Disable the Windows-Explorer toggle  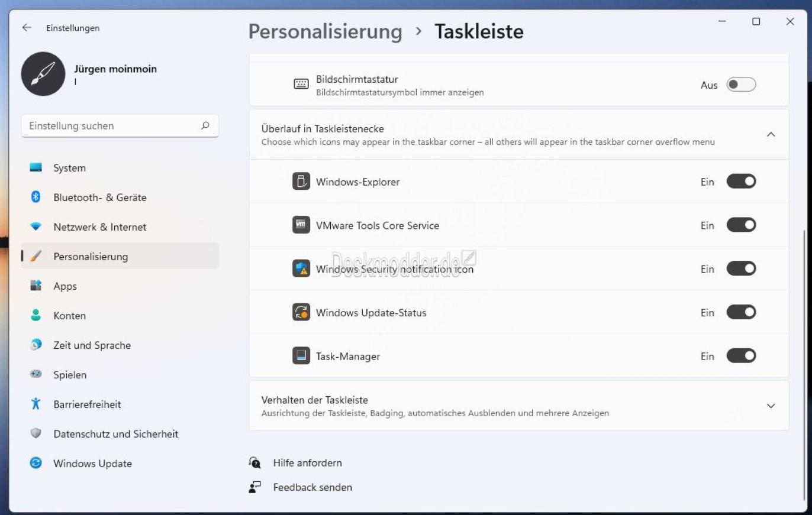tap(741, 182)
